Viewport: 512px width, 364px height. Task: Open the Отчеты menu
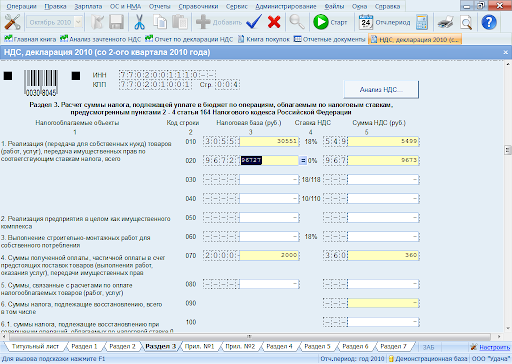159,6
